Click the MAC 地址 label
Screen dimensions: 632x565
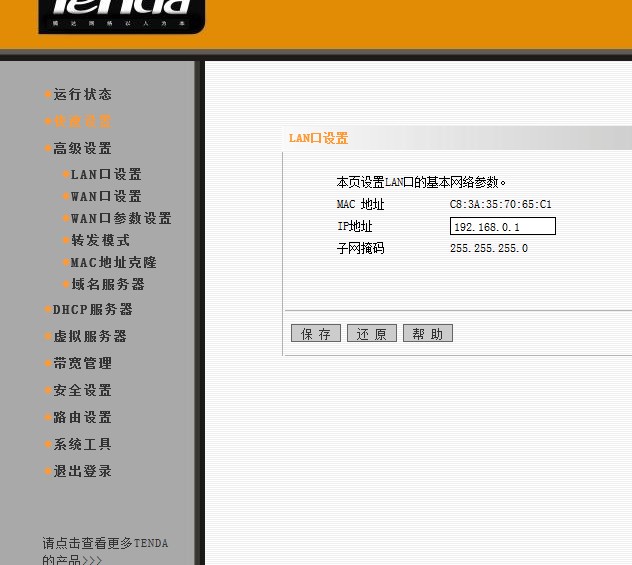coord(360,204)
